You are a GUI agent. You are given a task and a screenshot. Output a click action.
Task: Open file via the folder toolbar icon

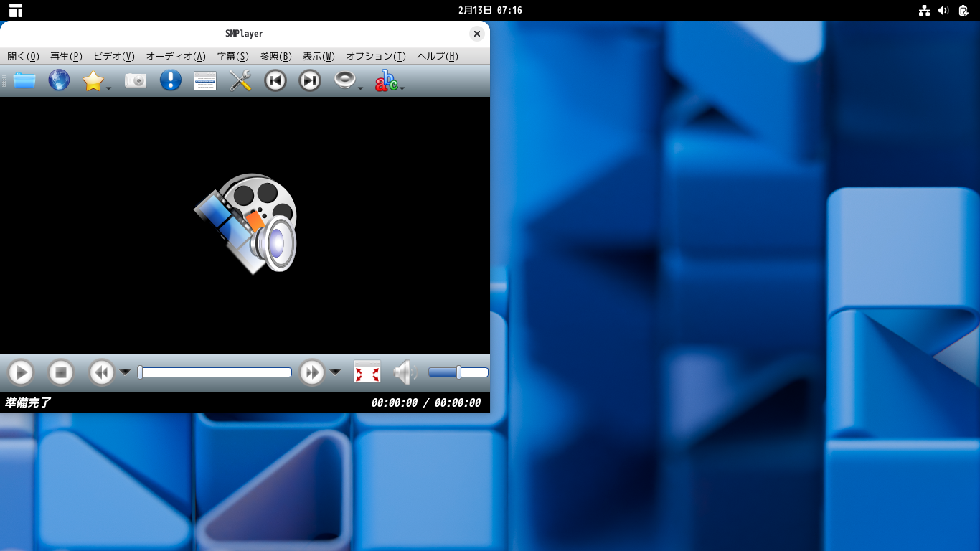pos(24,80)
